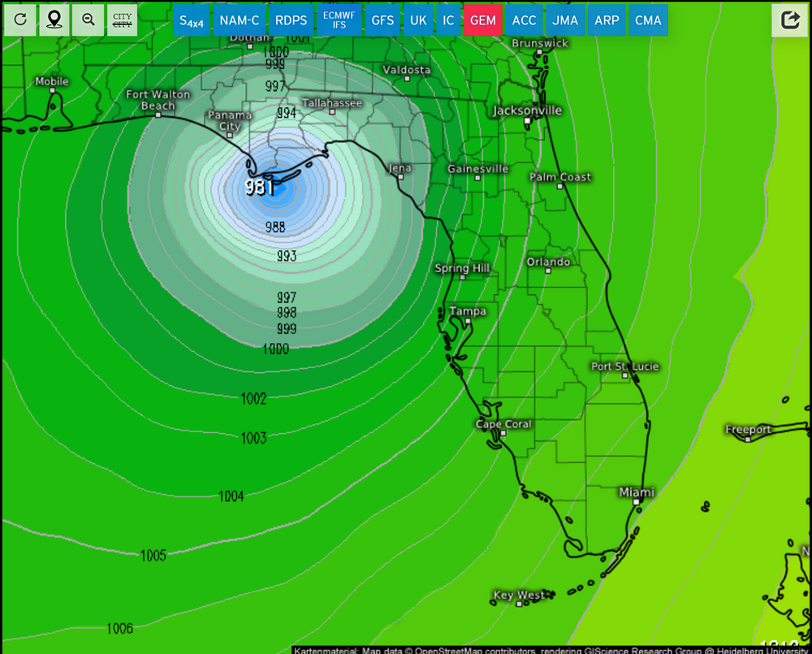Select the IC model tab

point(448,21)
